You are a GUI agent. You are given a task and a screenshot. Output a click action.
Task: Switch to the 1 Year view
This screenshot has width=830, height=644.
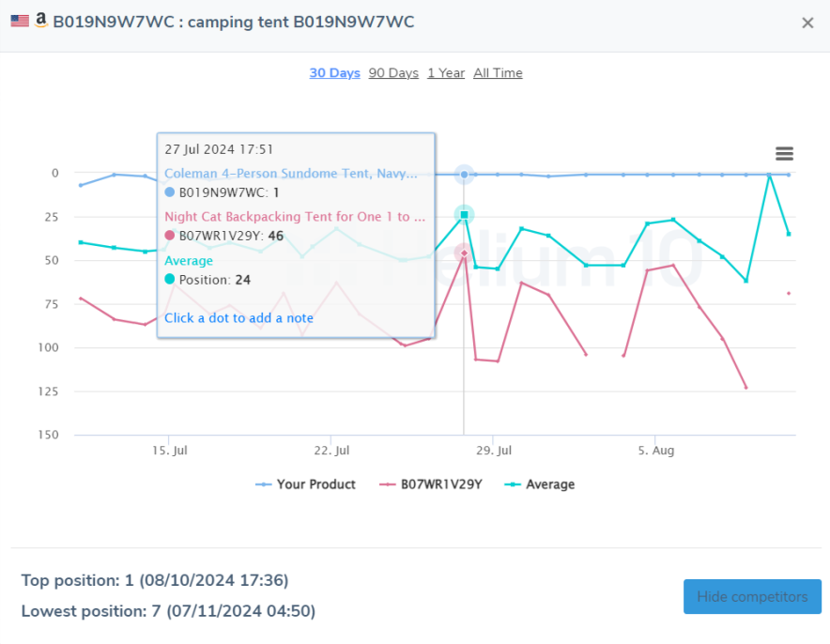pos(446,72)
